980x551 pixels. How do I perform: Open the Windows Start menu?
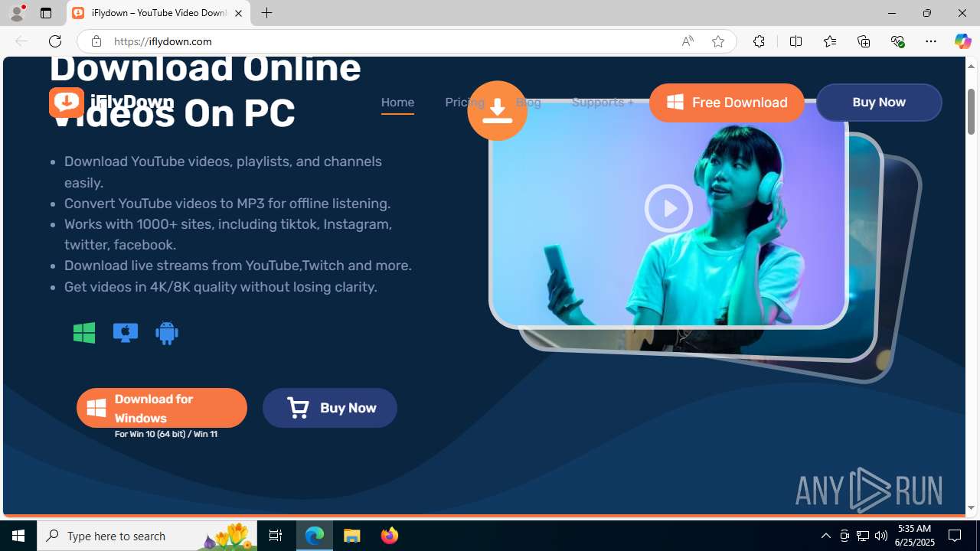tap(18, 536)
